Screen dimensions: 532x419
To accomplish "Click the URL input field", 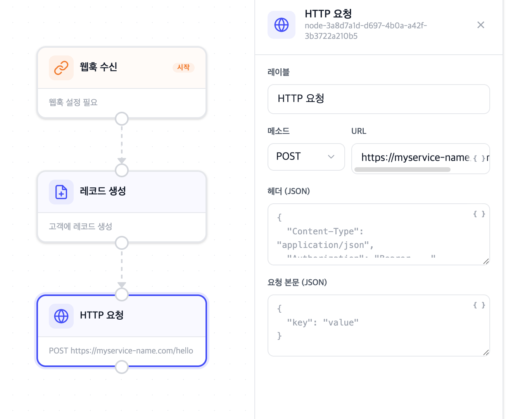I will pos(411,157).
